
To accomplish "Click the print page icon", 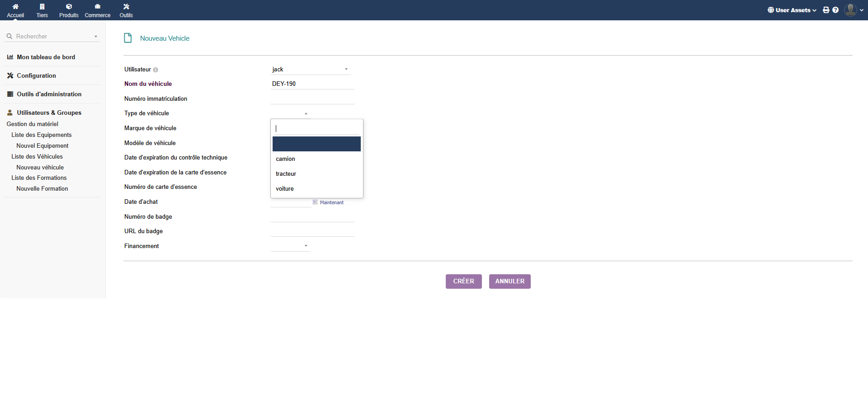I will click(826, 10).
